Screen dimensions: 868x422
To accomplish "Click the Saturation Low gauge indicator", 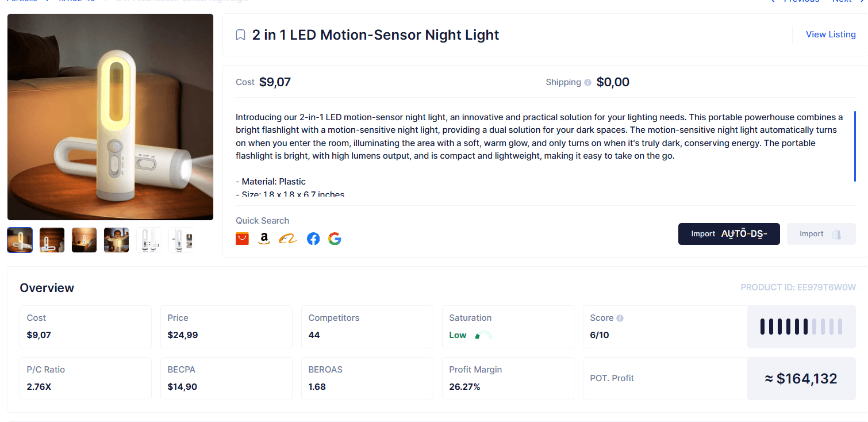I will tap(483, 335).
